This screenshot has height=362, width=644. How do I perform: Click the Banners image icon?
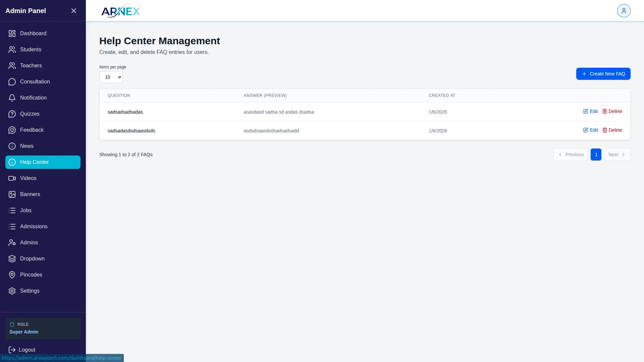[x=12, y=194]
